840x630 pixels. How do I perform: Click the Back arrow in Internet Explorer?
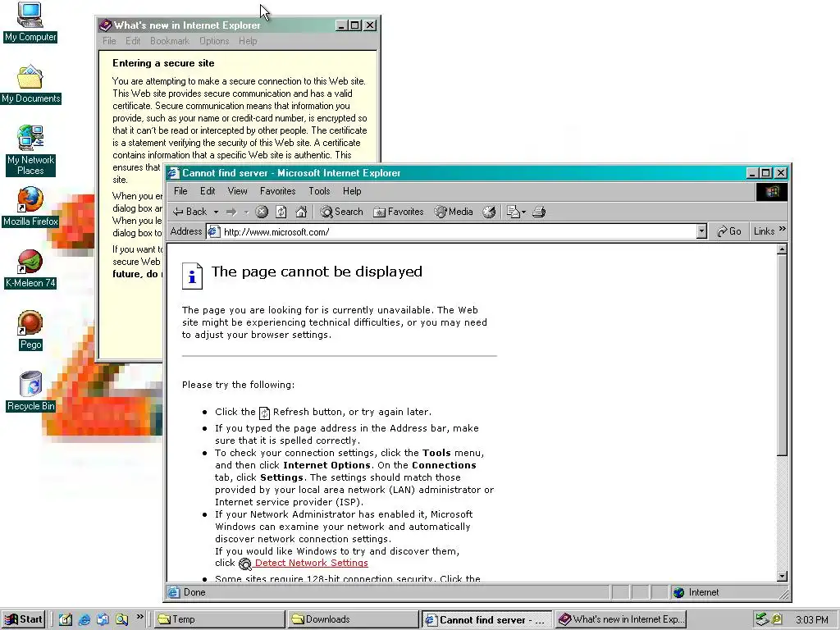click(x=189, y=212)
